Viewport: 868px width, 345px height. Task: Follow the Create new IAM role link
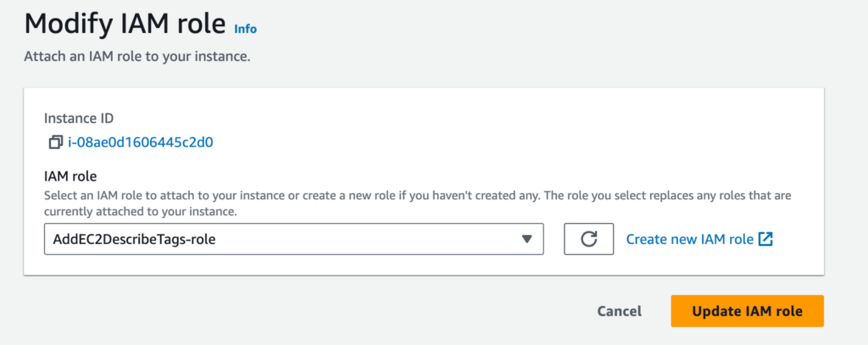point(690,239)
